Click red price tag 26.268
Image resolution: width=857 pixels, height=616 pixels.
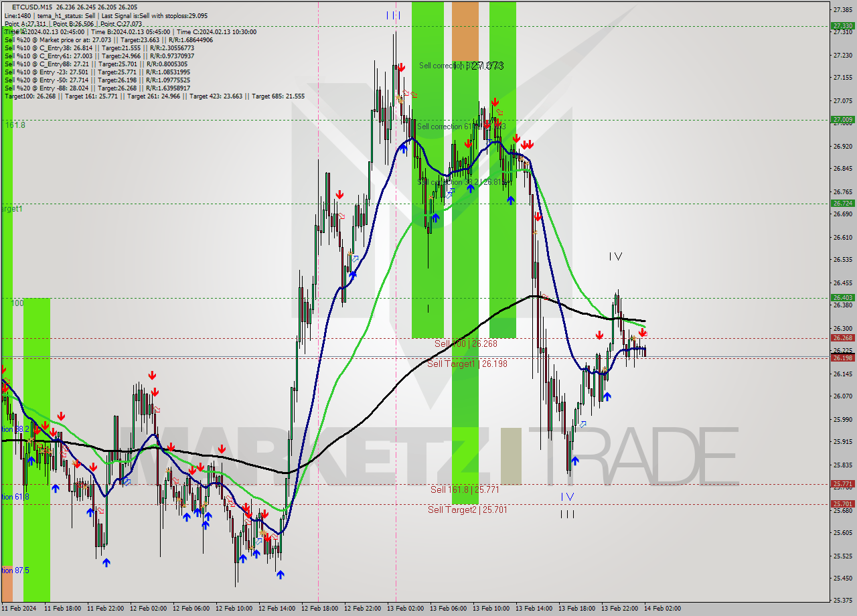(x=842, y=337)
